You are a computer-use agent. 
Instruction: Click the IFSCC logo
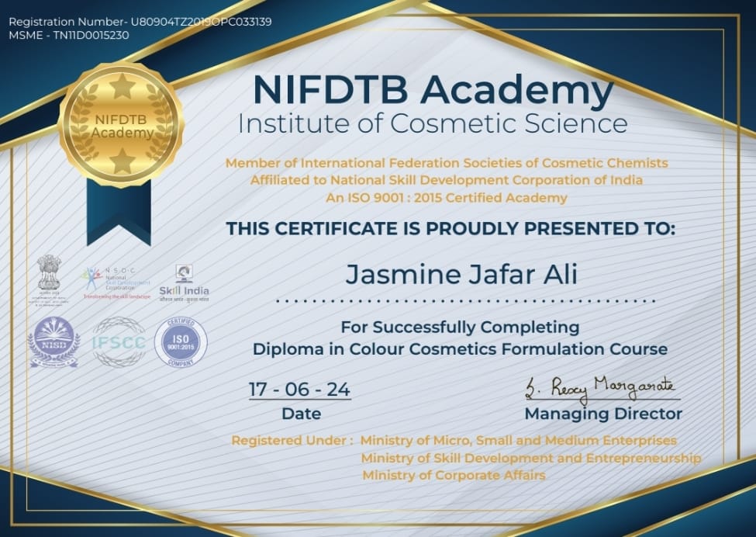coord(119,342)
